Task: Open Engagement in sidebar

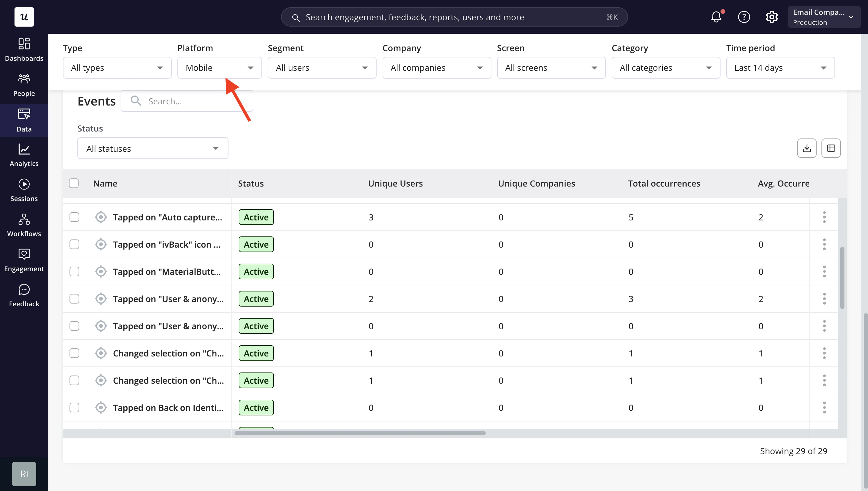Action: pos(24,261)
